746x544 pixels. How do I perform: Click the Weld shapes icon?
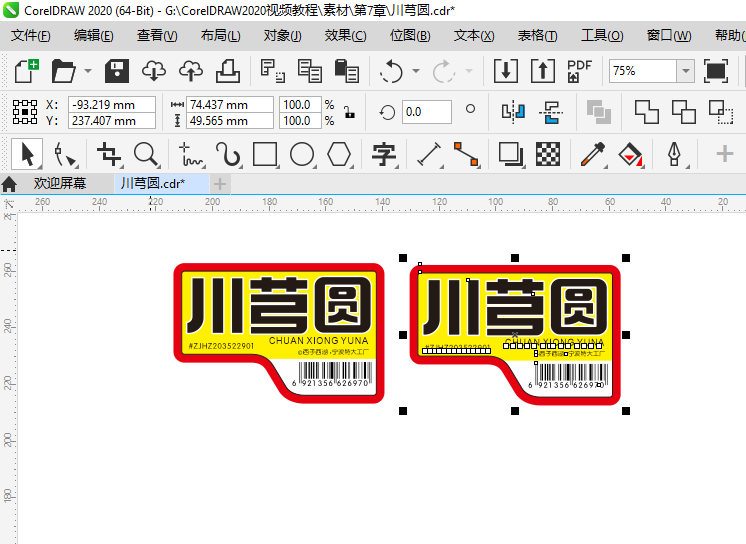(x=647, y=112)
